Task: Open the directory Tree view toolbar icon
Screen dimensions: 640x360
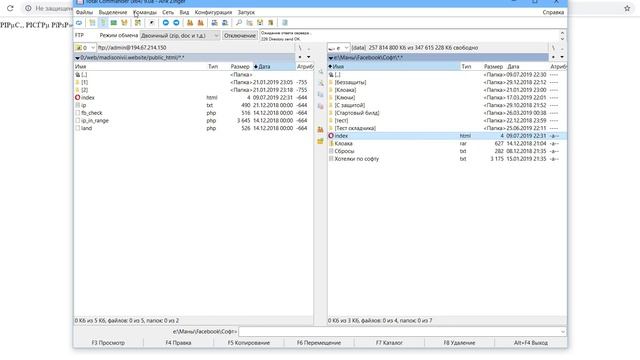Action: coord(124,23)
